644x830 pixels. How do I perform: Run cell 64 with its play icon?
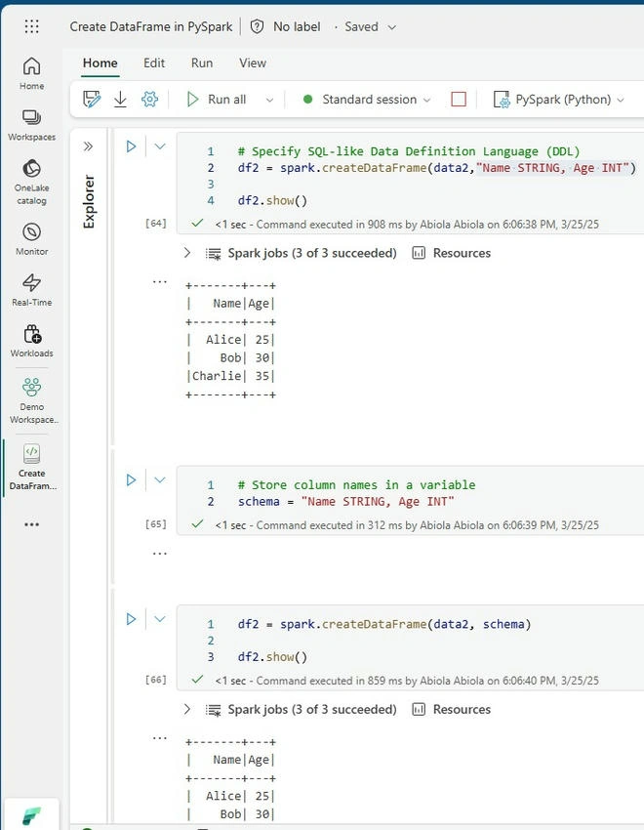[131, 146]
